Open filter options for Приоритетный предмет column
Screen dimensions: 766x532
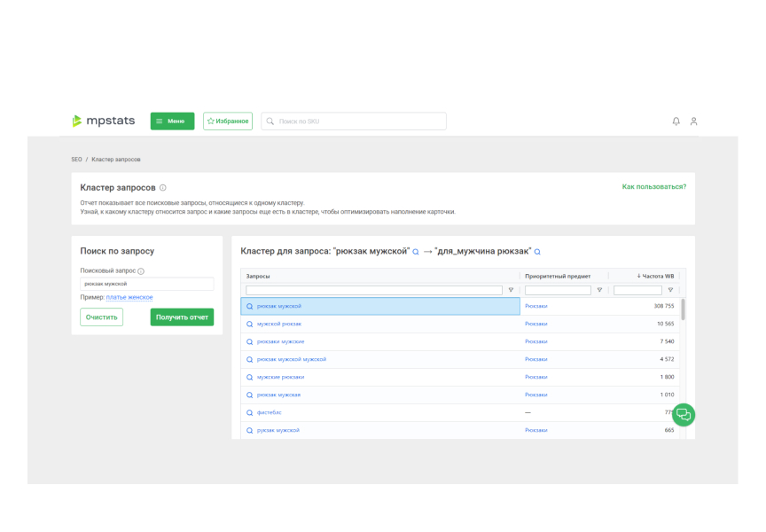point(599,290)
